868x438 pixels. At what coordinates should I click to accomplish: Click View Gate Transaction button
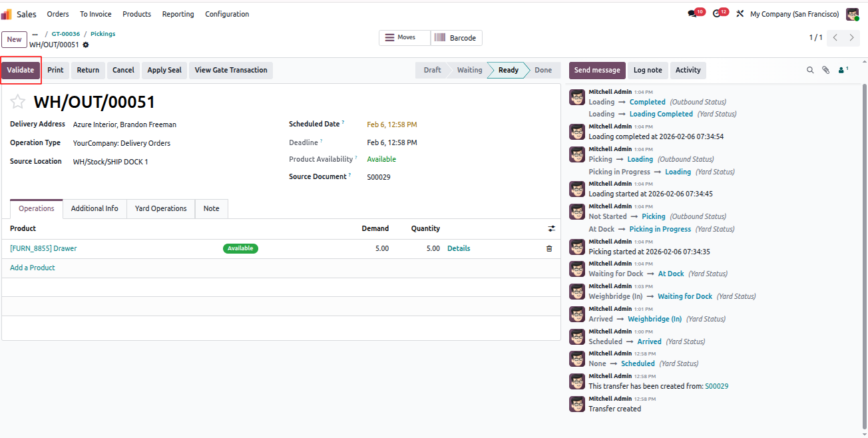[x=231, y=70]
